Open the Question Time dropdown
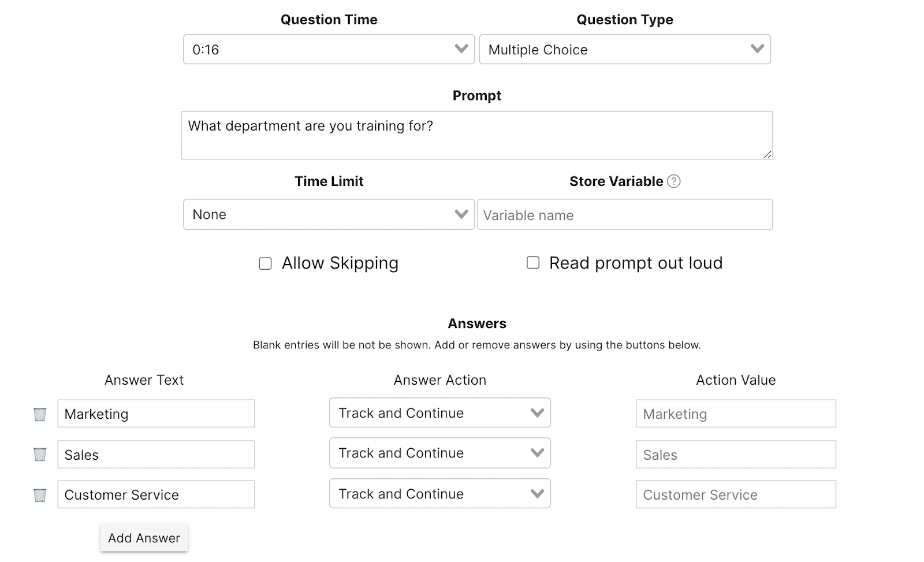Image resolution: width=924 pixels, height=562 pixels. (x=328, y=49)
